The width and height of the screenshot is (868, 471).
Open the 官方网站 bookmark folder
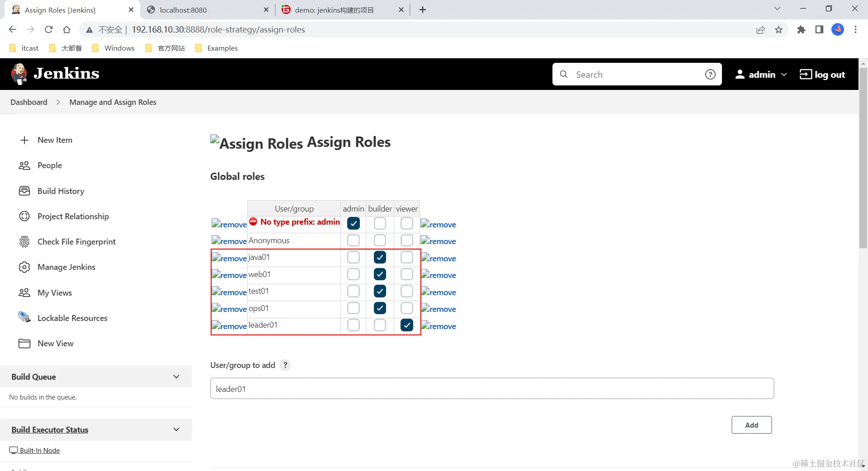(165, 48)
